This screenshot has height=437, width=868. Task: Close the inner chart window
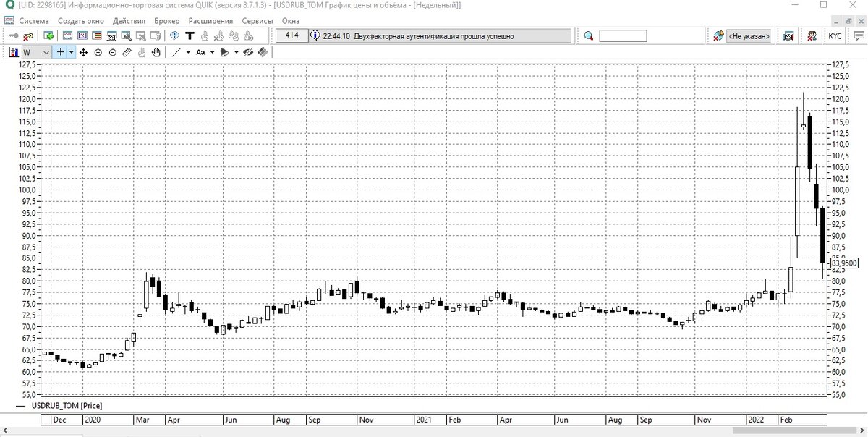pyautogui.click(x=861, y=21)
